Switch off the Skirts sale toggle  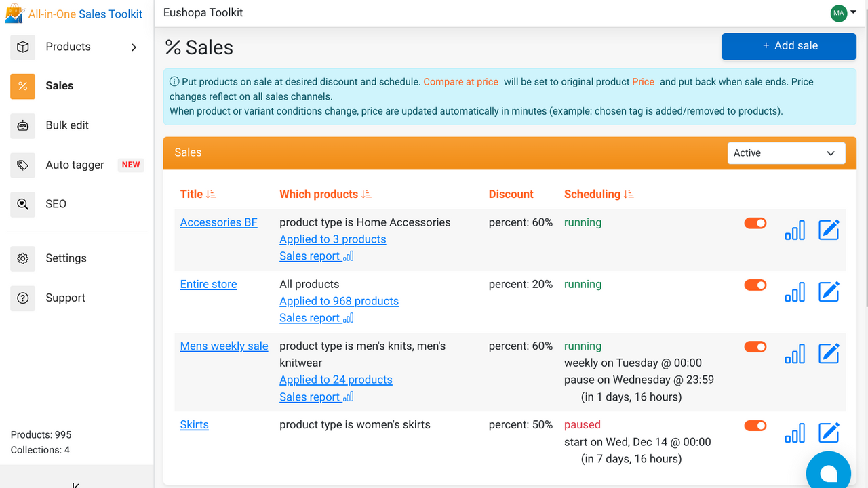[x=755, y=426]
